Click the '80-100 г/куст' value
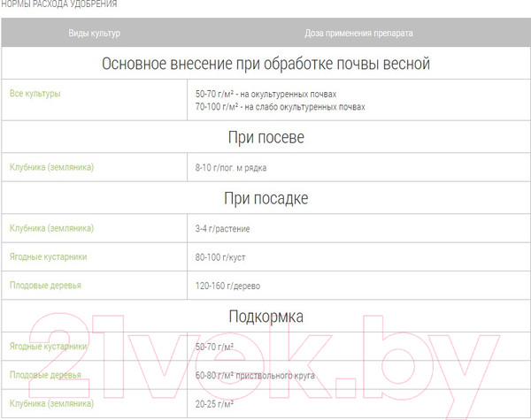The width and height of the screenshot is (531, 420). pos(220,257)
